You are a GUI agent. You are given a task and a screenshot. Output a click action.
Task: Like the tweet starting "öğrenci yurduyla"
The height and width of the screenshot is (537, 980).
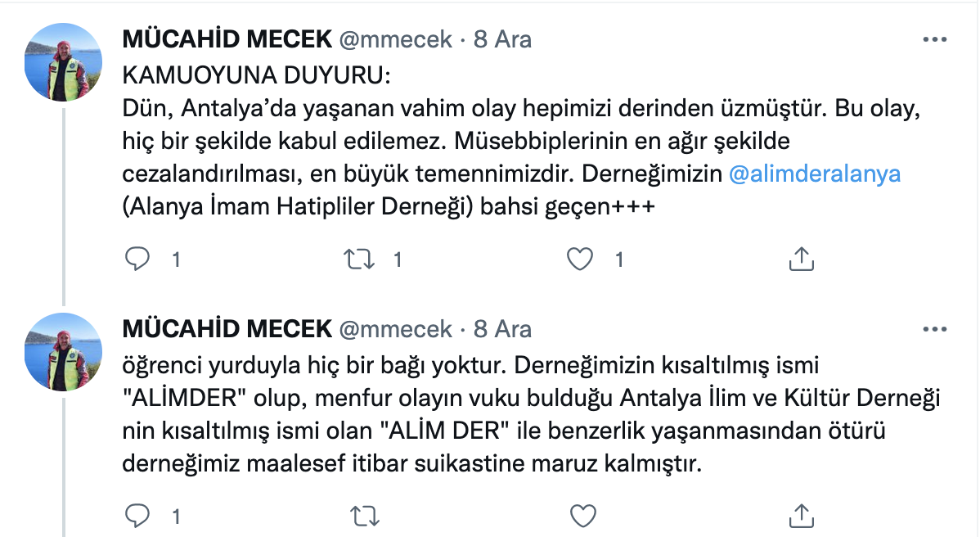(x=580, y=516)
